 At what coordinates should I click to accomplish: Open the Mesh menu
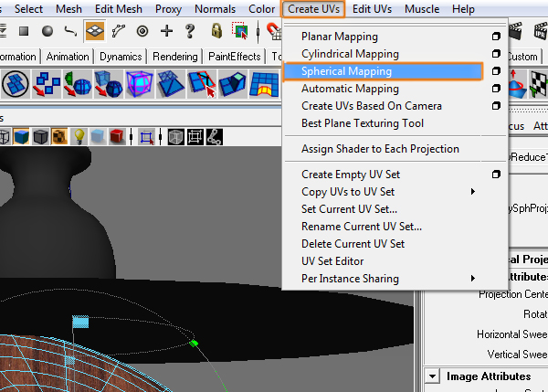point(68,9)
